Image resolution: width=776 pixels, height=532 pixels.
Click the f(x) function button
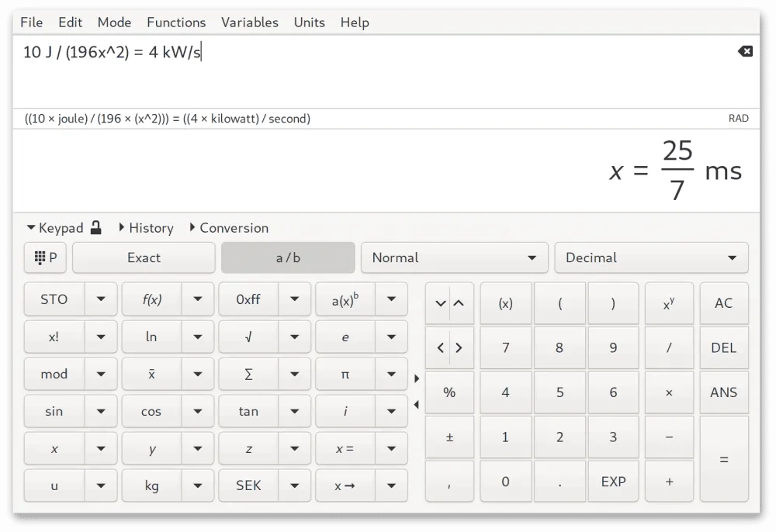pyautogui.click(x=151, y=299)
